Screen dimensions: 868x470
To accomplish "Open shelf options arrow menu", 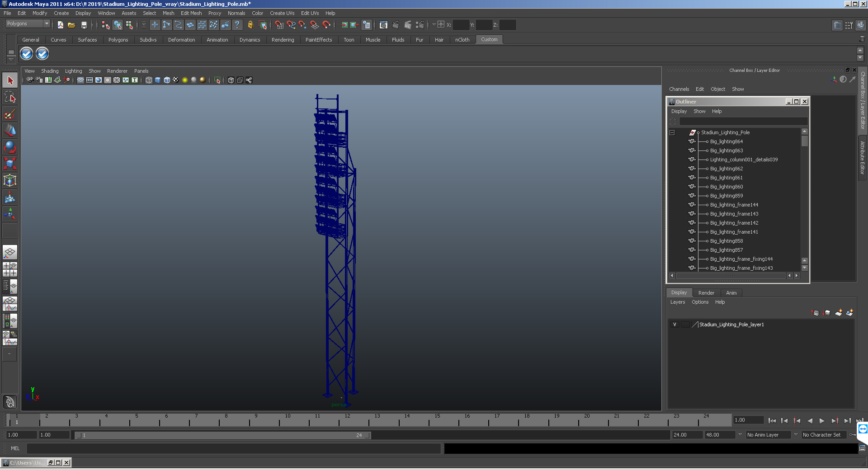I will [11, 60].
